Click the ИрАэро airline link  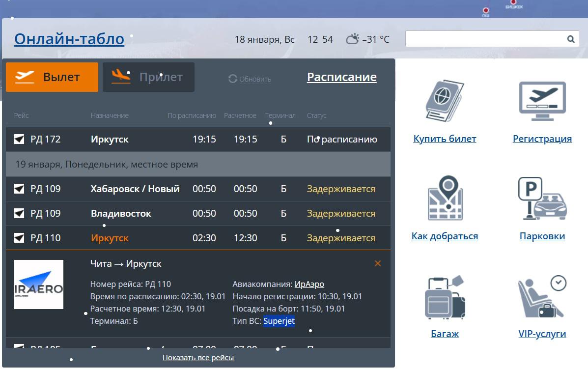click(x=309, y=284)
